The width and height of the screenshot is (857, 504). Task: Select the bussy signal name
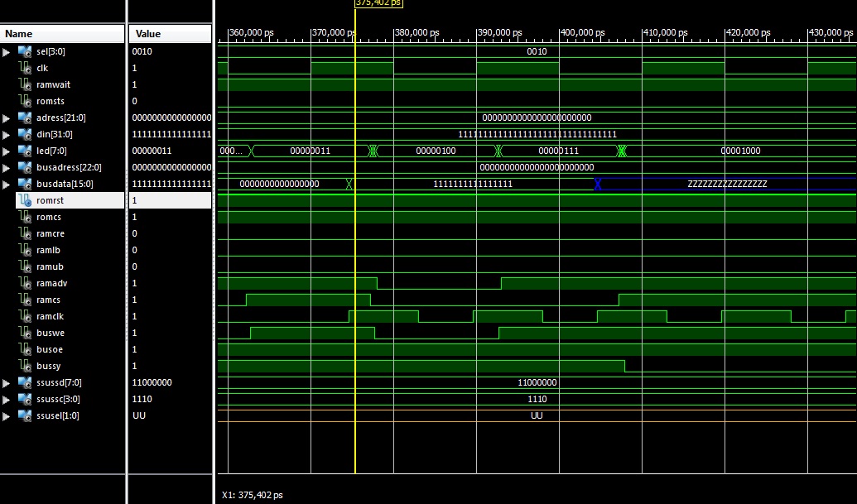coord(49,366)
